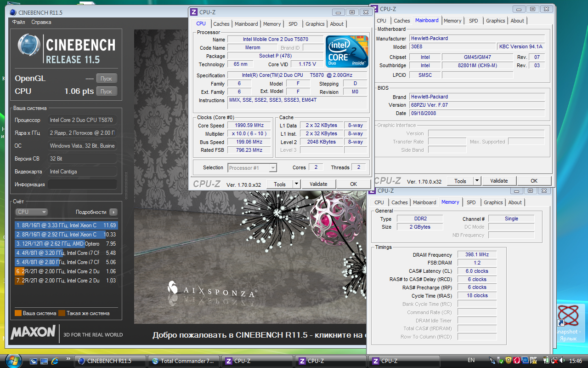Open the Processor #1 selection dropdown

point(252,168)
